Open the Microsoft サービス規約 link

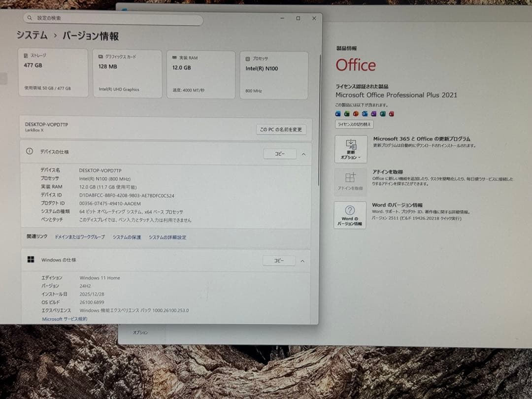(x=65, y=319)
